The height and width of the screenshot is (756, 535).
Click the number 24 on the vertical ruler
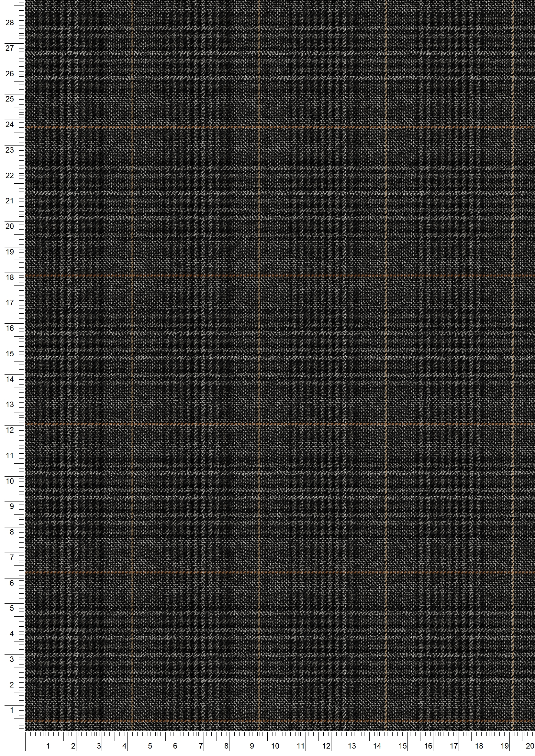10,124
